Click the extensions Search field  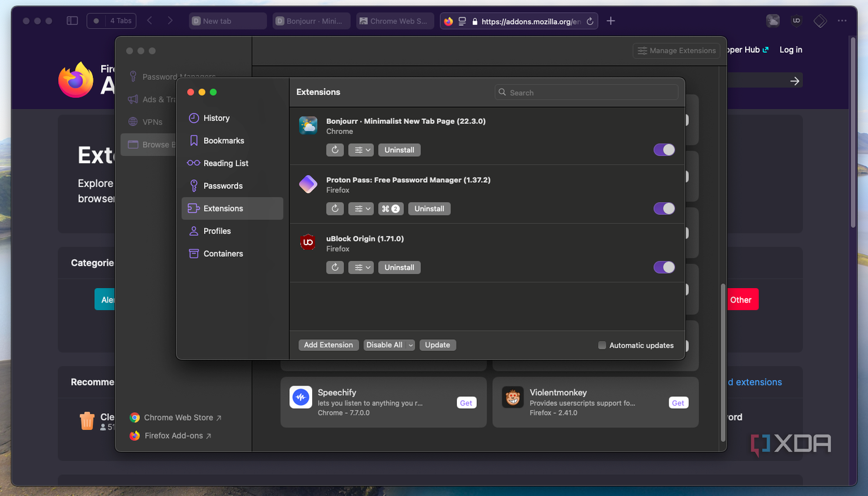tap(586, 92)
